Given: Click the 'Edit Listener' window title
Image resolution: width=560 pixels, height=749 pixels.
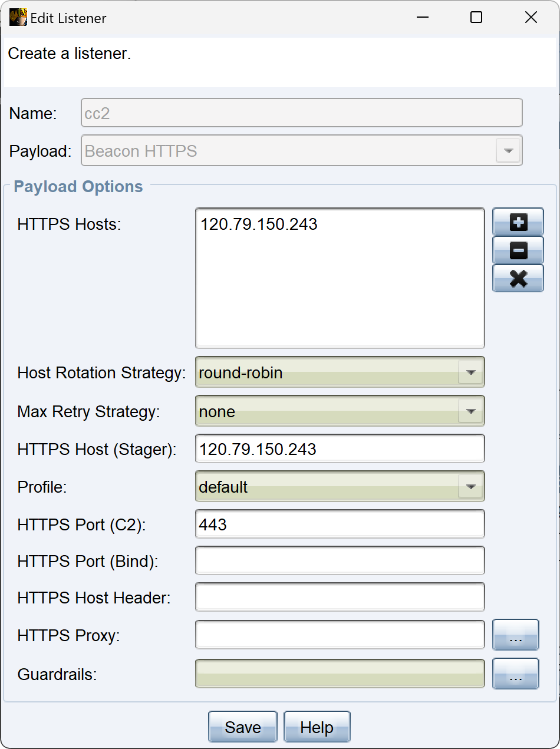Looking at the screenshot, I should (x=68, y=18).
